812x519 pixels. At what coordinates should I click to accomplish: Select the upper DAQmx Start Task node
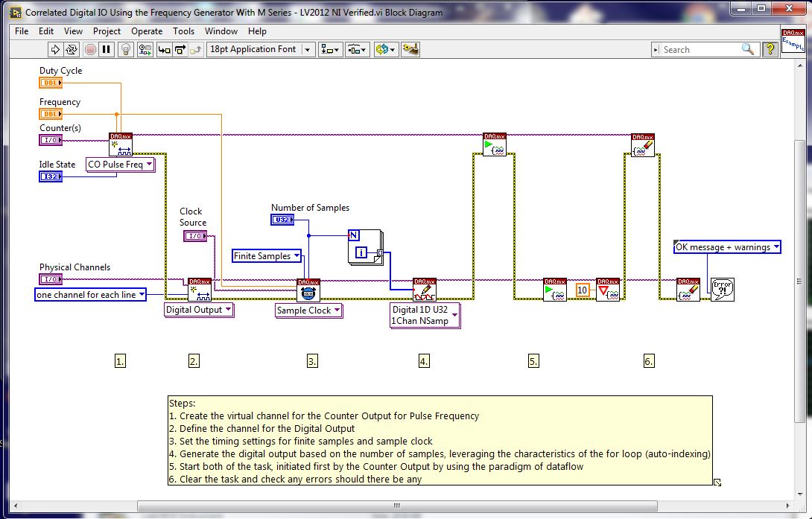(495, 144)
